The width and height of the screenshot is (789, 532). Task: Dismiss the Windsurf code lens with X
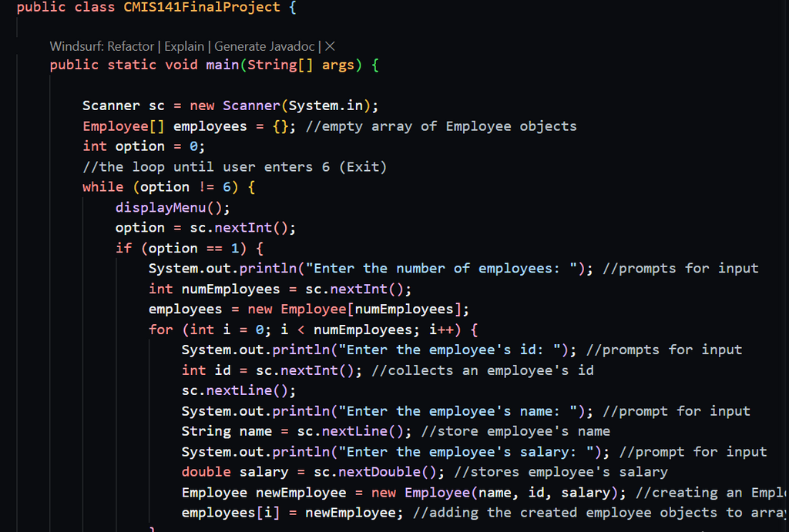[x=330, y=46]
